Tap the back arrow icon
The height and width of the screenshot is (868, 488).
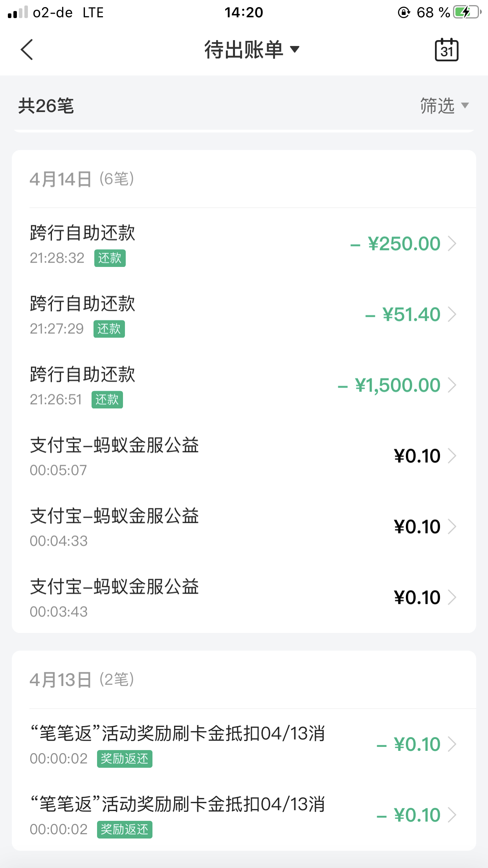coord(27,50)
